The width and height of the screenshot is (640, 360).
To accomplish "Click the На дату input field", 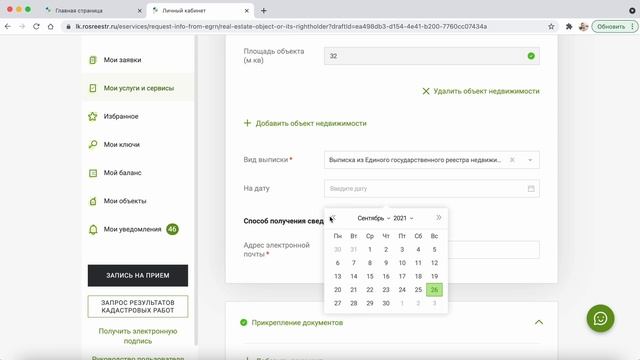I will (431, 189).
